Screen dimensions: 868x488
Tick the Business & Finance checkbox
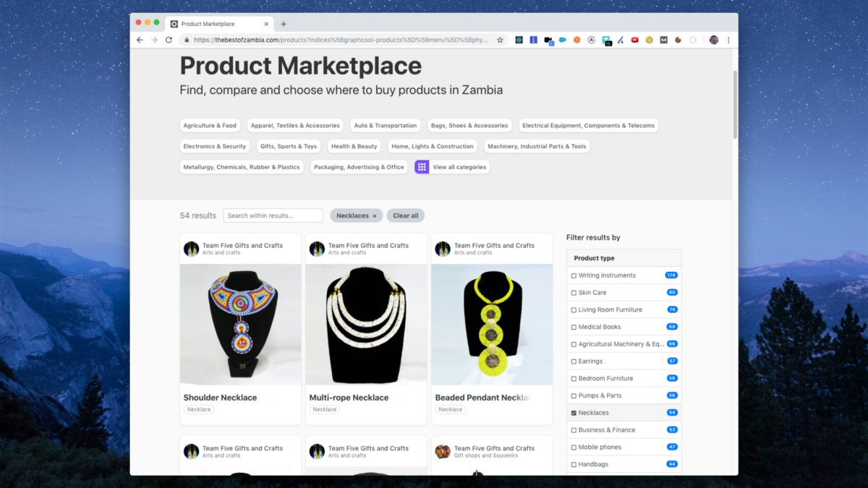pos(574,430)
